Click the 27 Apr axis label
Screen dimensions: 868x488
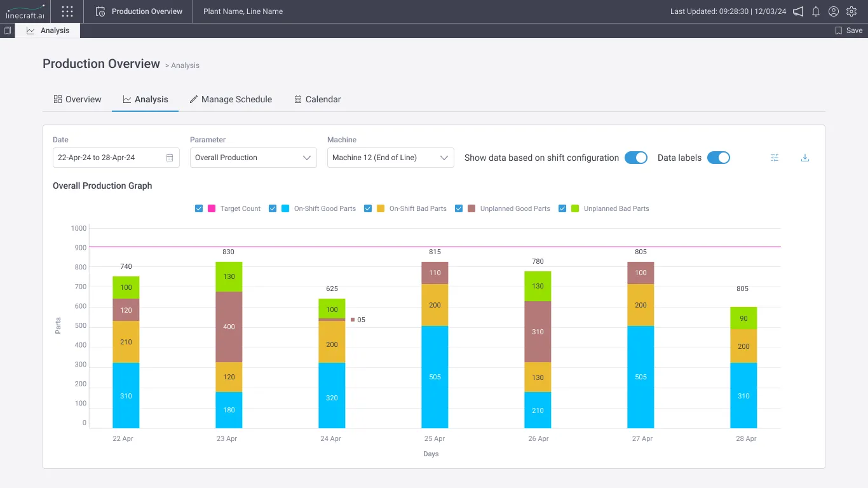point(642,438)
